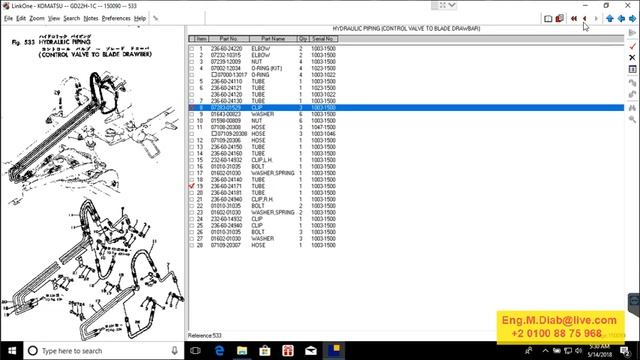
Task: Open Task View on the taskbar
Action: tap(195, 351)
